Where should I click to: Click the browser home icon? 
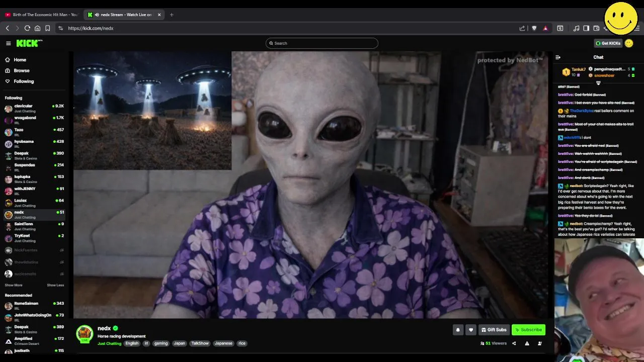coord(37,28)
